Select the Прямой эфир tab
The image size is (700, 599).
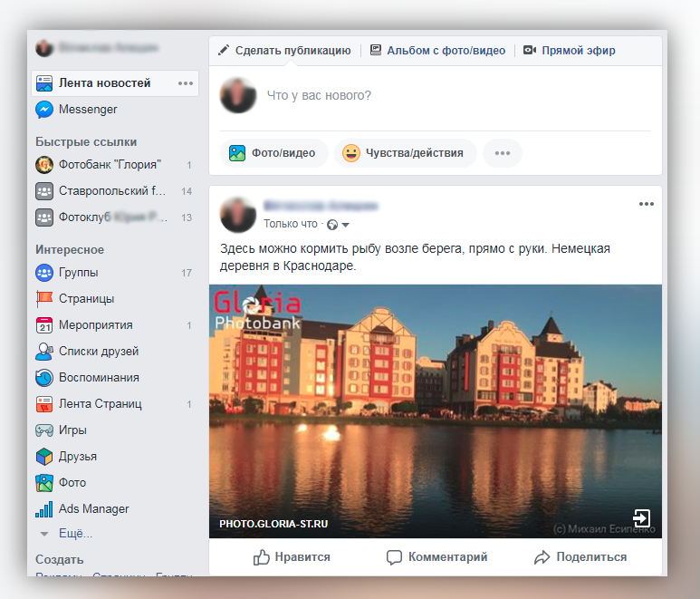(570, 51)
